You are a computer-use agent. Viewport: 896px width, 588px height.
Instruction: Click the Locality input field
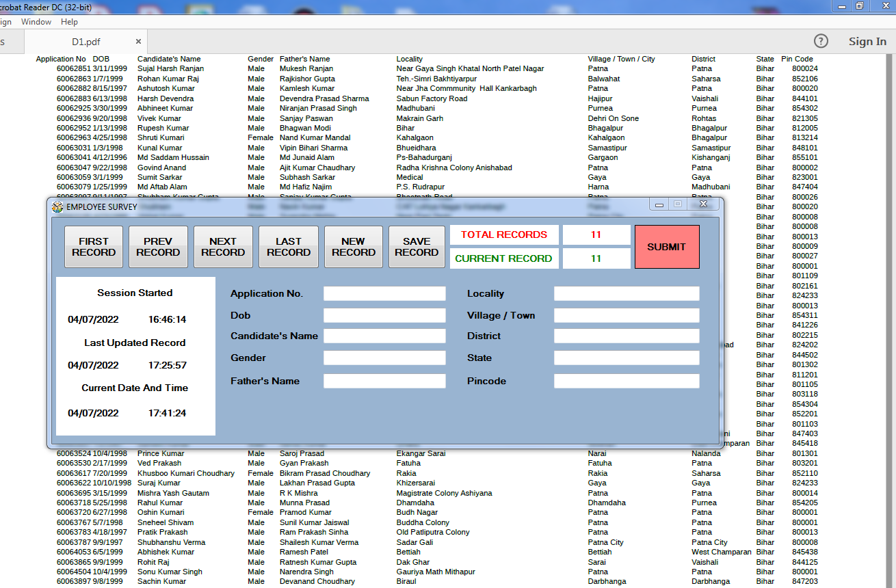[627, 293]
